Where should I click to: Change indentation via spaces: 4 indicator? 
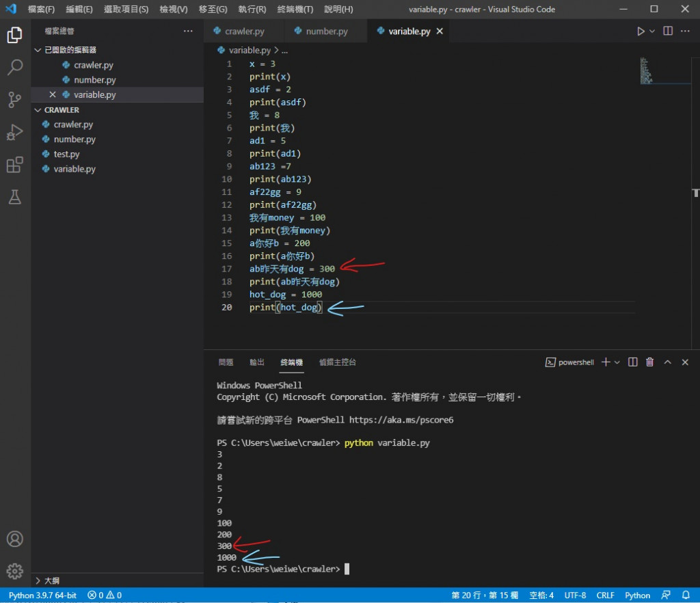point(541,595)
